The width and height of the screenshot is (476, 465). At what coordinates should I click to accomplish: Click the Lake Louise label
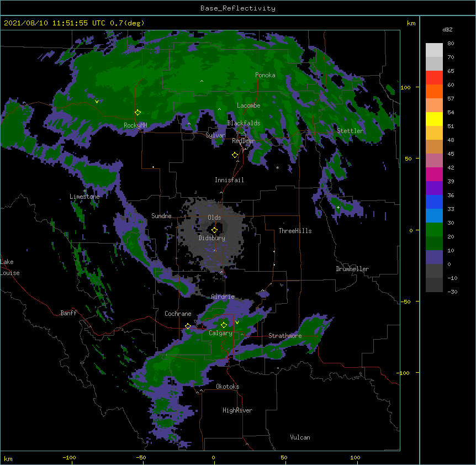click(10, 267)
